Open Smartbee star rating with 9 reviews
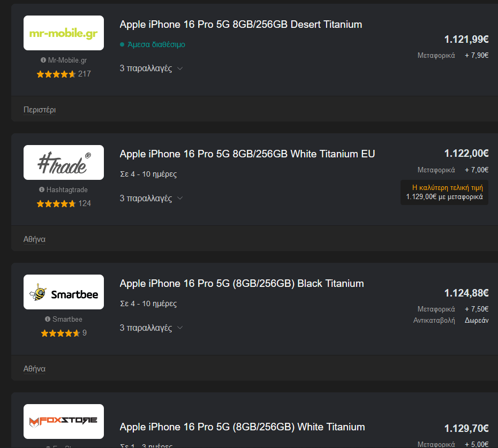The width and height of the screenshot is (498, 448). pyautogui.click(x=64, y=333)
